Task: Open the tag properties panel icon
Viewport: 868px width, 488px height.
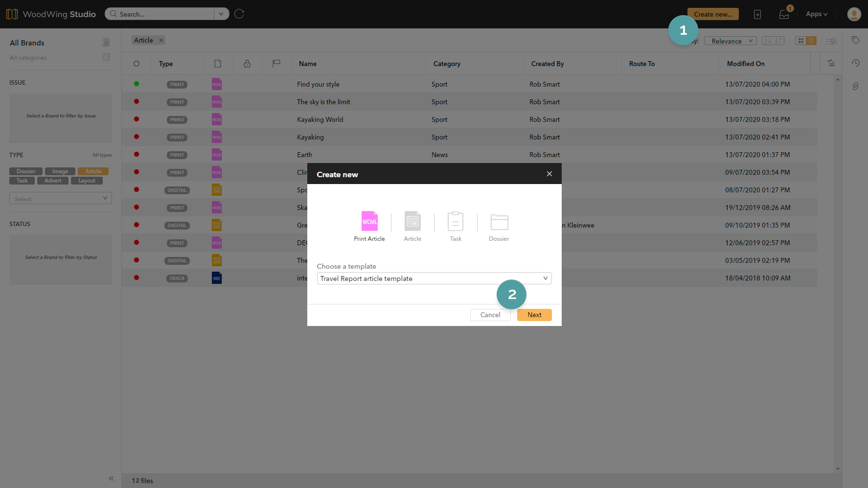Action: point(855,40)
